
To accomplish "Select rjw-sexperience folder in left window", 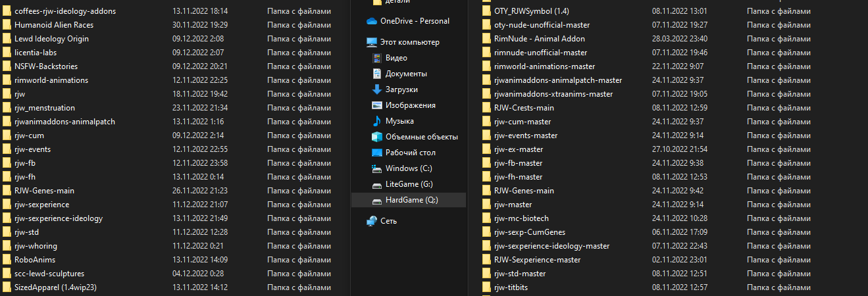I will pyautogui.click(x=41, y=205).
